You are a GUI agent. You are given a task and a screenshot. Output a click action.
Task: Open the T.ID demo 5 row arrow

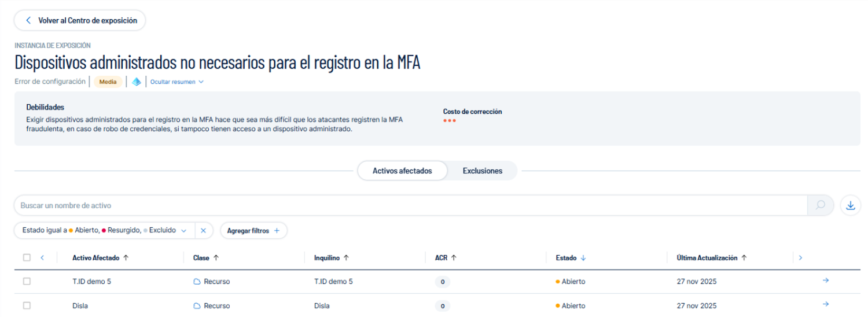826,281
